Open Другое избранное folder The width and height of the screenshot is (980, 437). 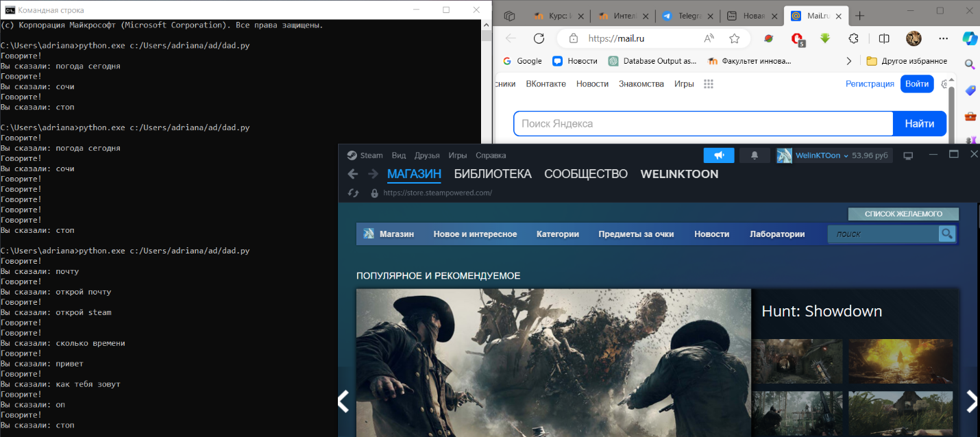point(907,61)
